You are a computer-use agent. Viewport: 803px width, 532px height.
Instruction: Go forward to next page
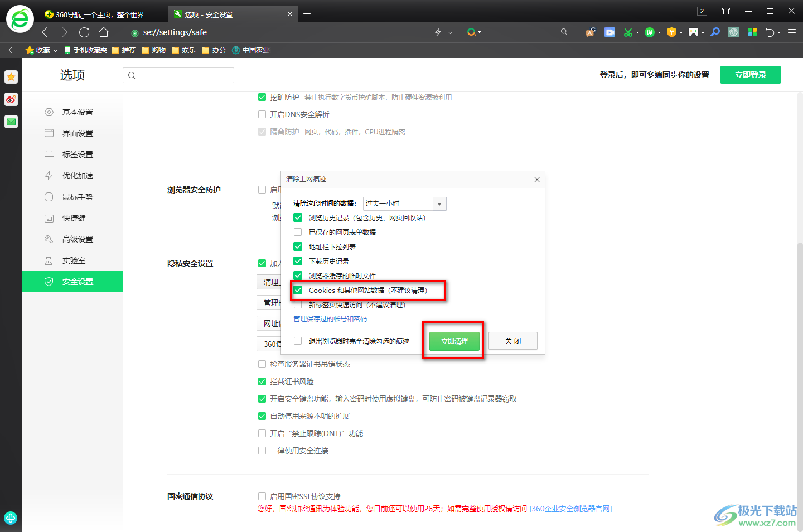[65, 32]
